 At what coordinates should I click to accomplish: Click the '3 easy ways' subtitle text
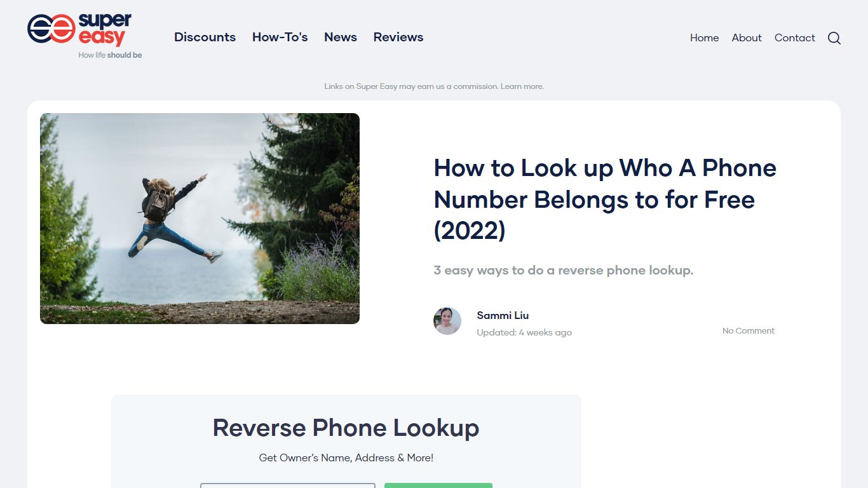[563, 270]
